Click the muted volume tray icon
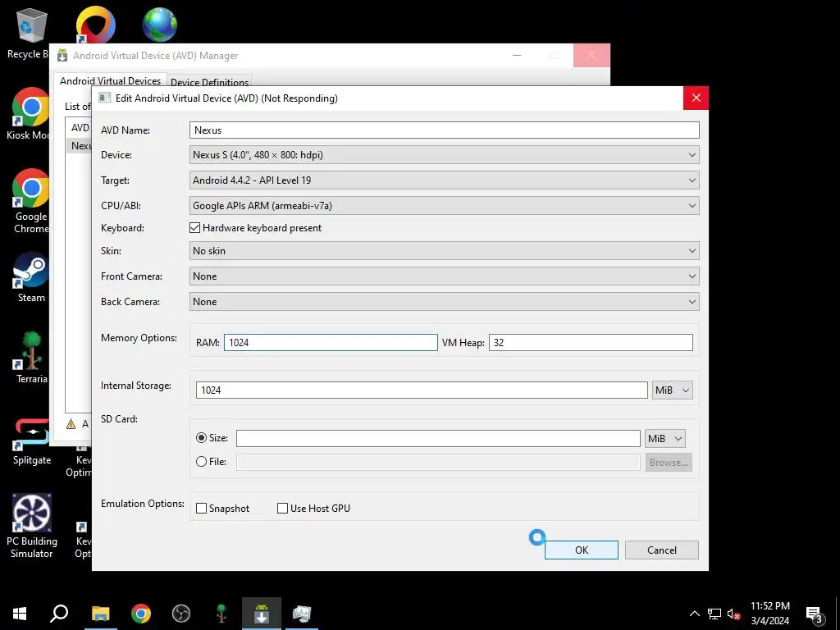The image size is (840, 630). coord(734,614)
